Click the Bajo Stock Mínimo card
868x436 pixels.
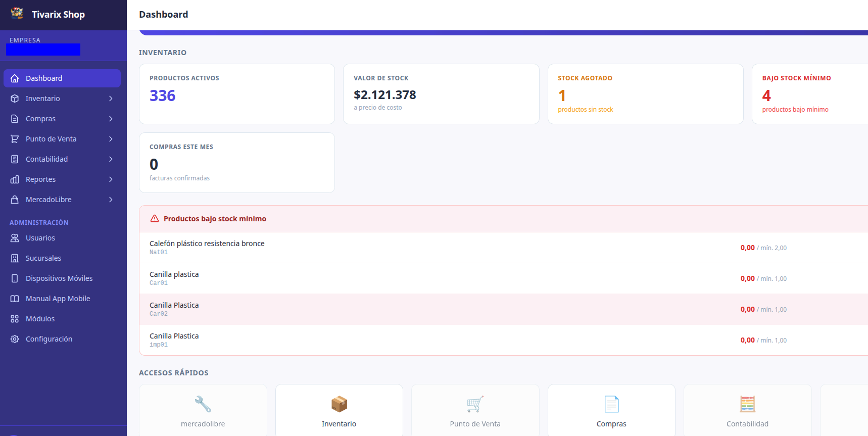pyautogui.click(x=810, y=94)
